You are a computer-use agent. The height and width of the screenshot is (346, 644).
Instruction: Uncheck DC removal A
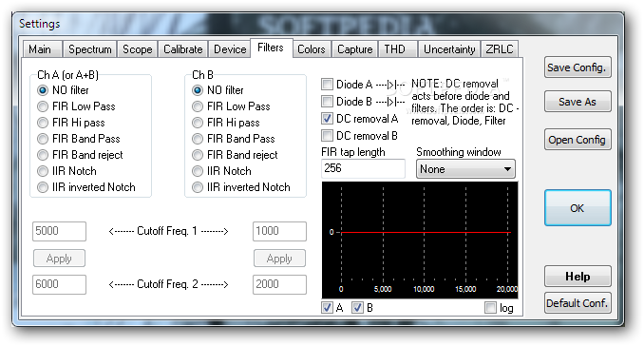point(327,119)
